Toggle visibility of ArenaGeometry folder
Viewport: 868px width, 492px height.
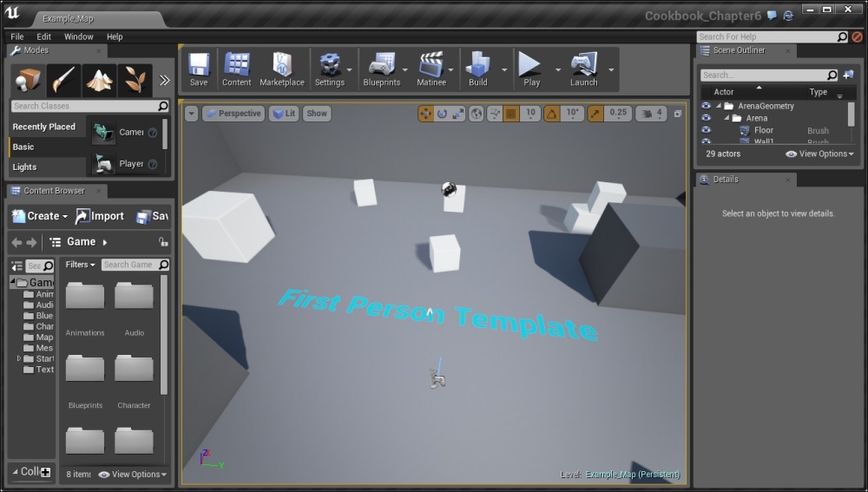pos(706,106)
